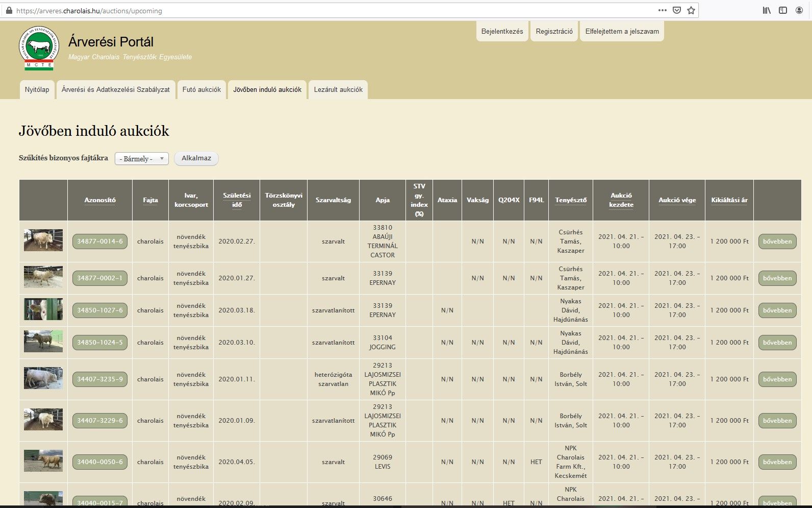Open the breed filter dropdown Bármely
This screenshot has height=508, width=812.
tap(141, 159)
